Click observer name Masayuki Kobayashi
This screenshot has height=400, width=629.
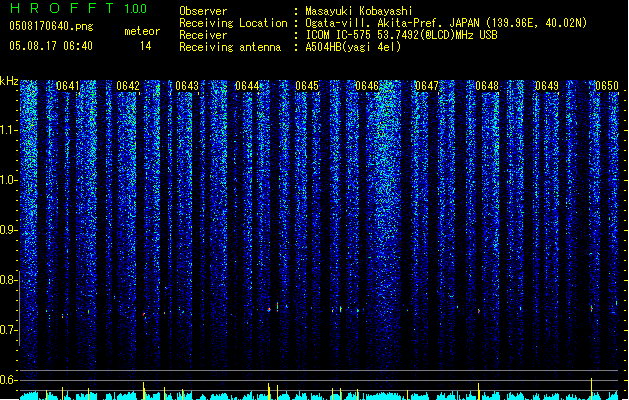[x=359, y=11]
